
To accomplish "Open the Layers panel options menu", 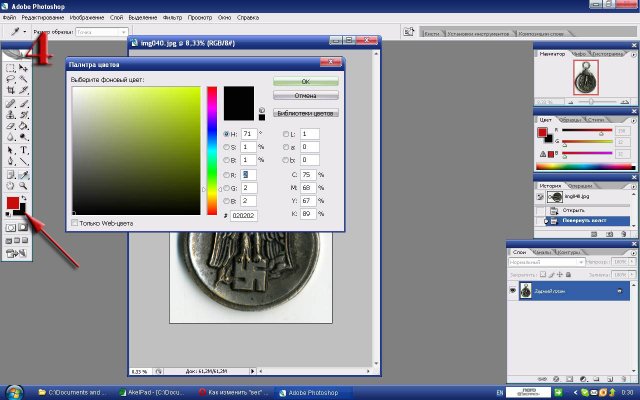I will tap(633, 253).
